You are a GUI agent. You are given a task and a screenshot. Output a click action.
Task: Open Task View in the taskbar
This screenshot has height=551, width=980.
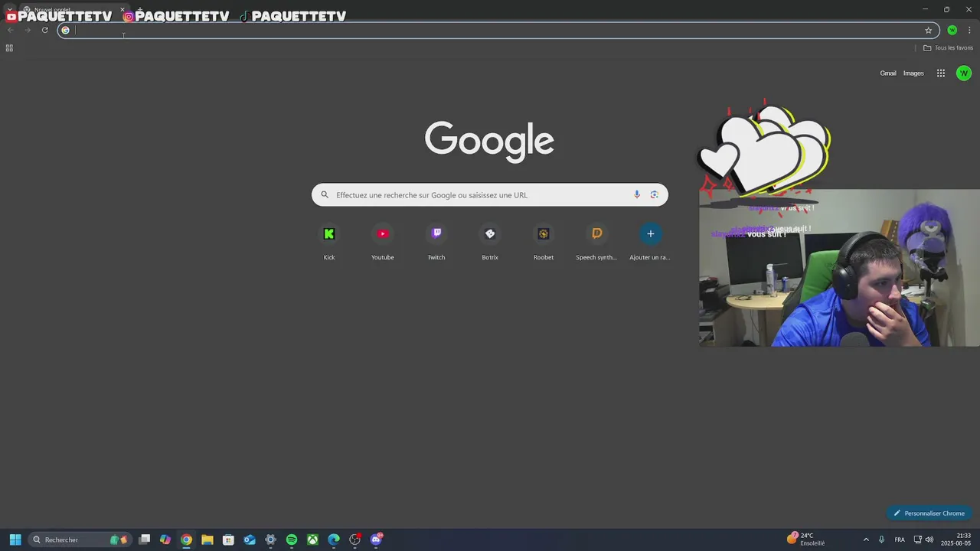pyautogui.click(x=145, y=540)
